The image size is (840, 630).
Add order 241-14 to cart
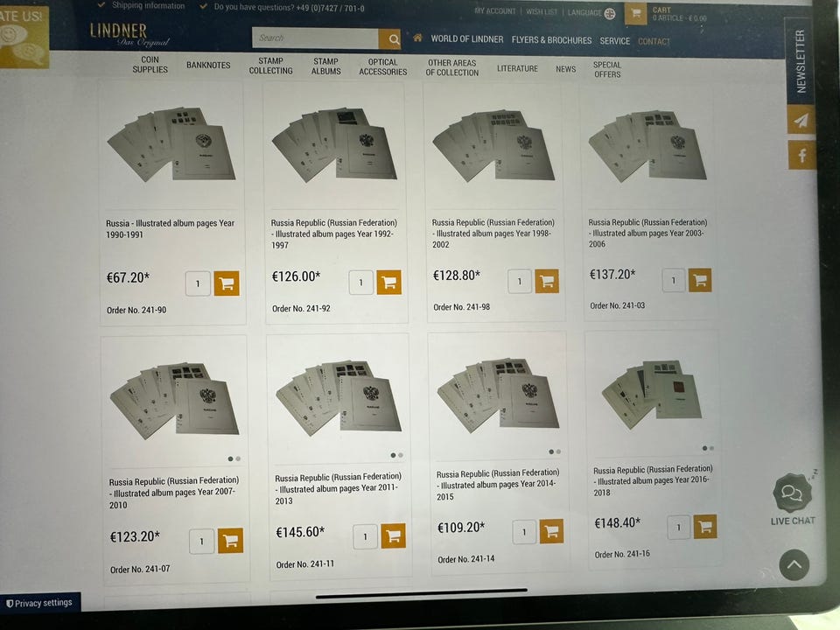551,531
